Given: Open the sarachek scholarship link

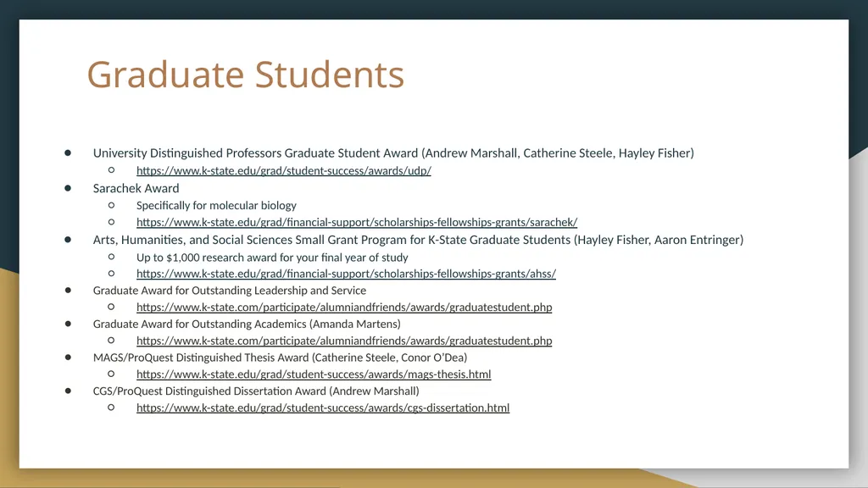Looking at the screenshot, I should tap(357, 222).
